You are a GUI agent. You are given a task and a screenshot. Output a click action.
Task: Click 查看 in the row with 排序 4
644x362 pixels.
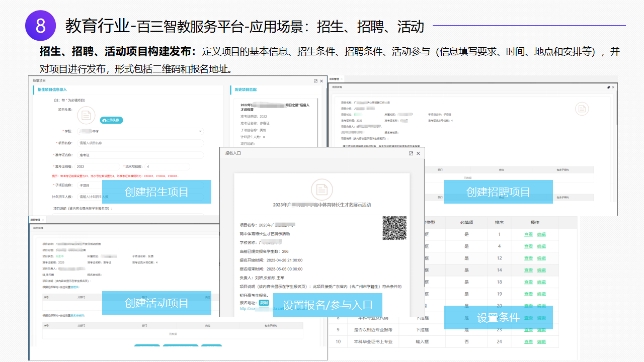click(x=528, y=246)
